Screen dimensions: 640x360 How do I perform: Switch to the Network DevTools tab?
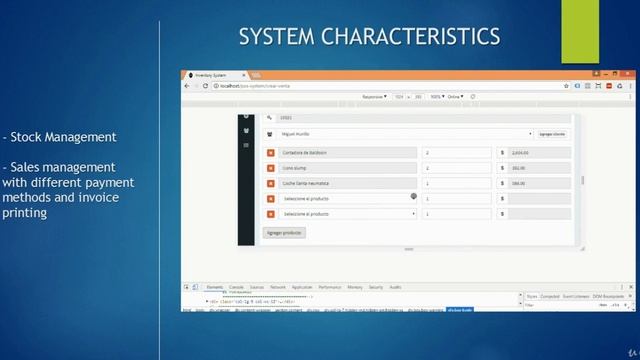(x=278, y=287)
